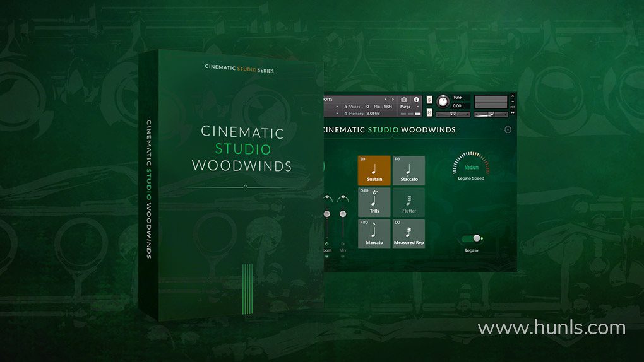Expand the arrow under the Mix fader
This screenshot has height=362, width=644.
pyautogui.click(x=343, y=257)
